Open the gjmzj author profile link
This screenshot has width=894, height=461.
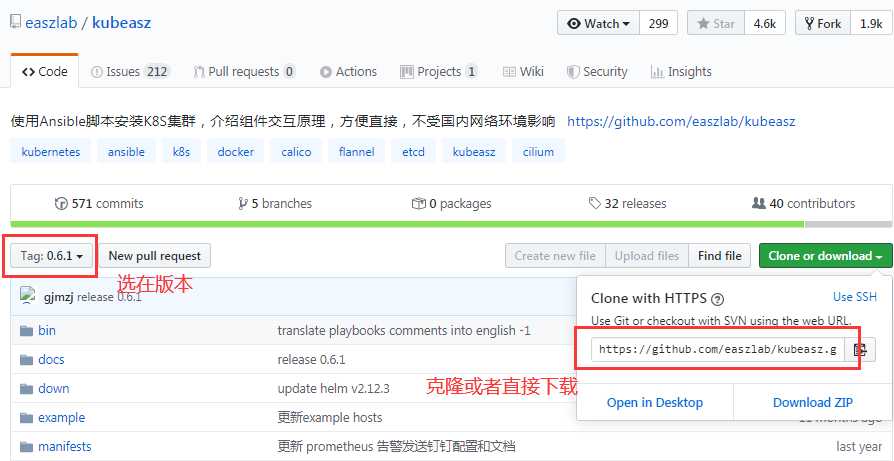click(x=58, y=297)
